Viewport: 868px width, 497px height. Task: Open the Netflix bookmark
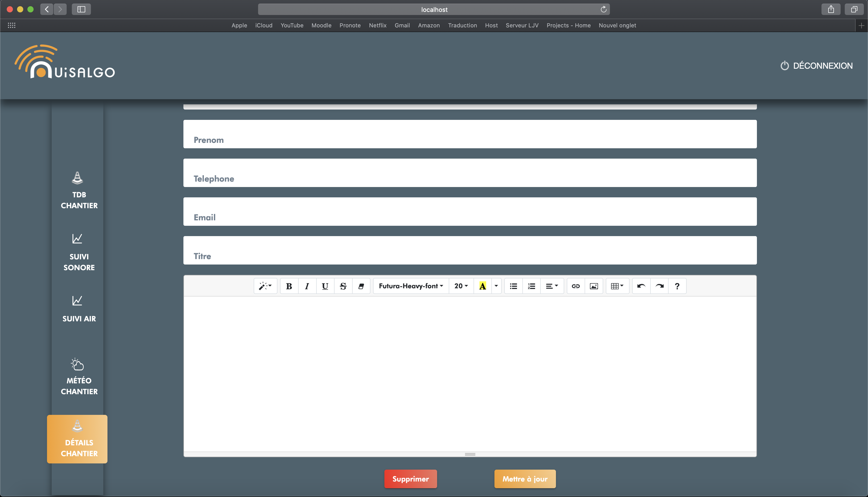[x=377, y=25]
